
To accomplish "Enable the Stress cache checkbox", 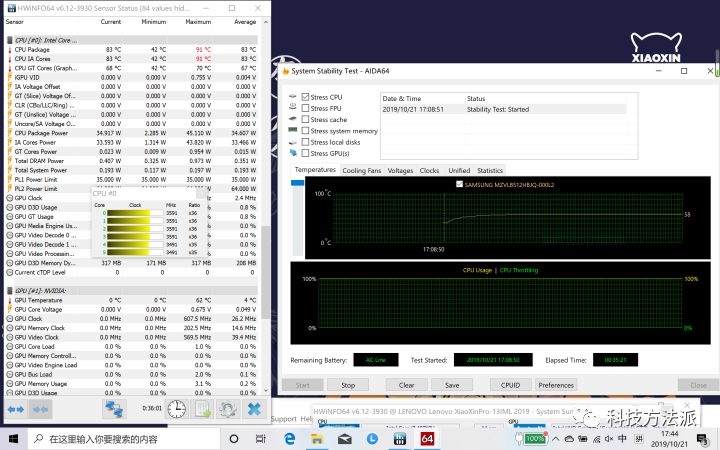I will [305, 119].
